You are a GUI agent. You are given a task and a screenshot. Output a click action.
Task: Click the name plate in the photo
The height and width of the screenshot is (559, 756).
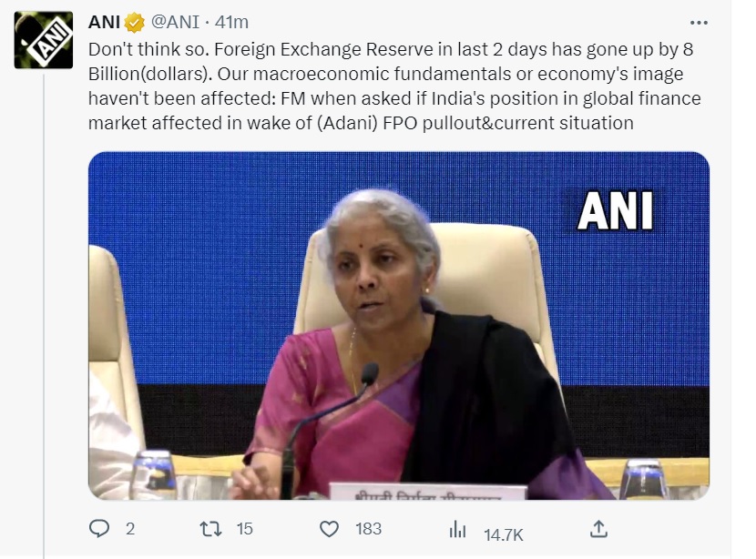(x=427, y=492)
